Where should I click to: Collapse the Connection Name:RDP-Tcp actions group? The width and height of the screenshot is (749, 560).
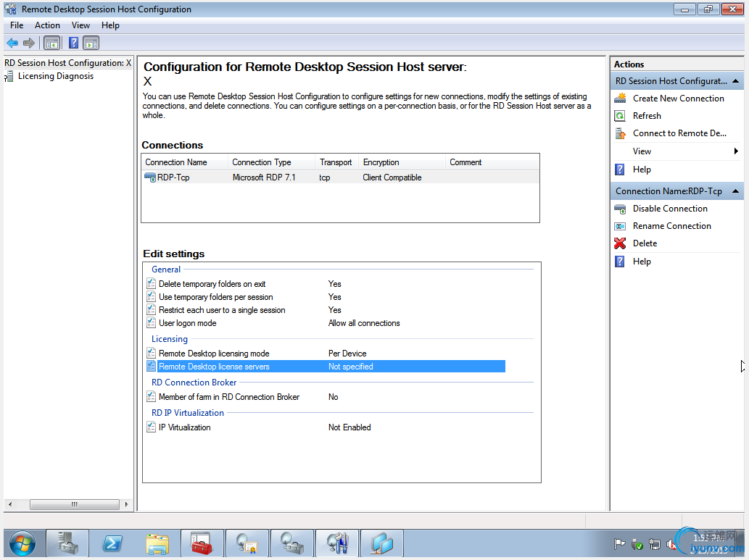[736, 191]
